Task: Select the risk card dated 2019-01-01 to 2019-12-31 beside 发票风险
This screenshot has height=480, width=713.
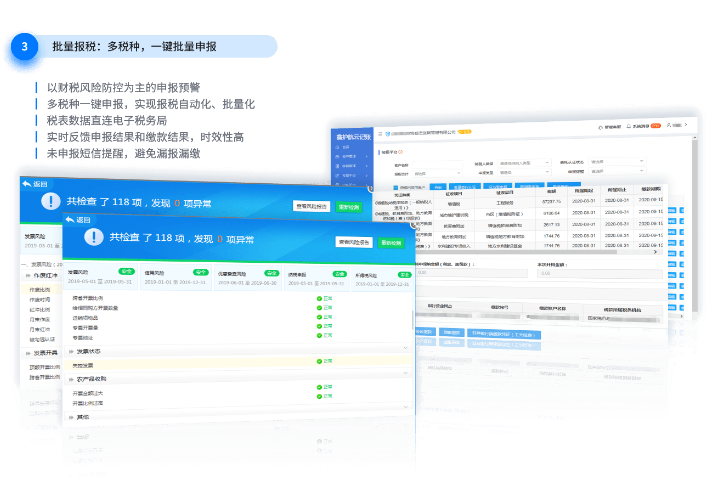Action: tap(176, 277)
